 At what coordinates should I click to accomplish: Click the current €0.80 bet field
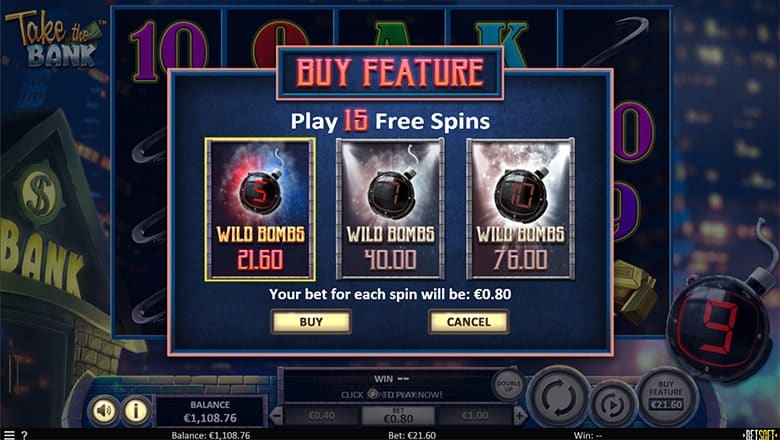pyautogui.click(x=398, y=416)
